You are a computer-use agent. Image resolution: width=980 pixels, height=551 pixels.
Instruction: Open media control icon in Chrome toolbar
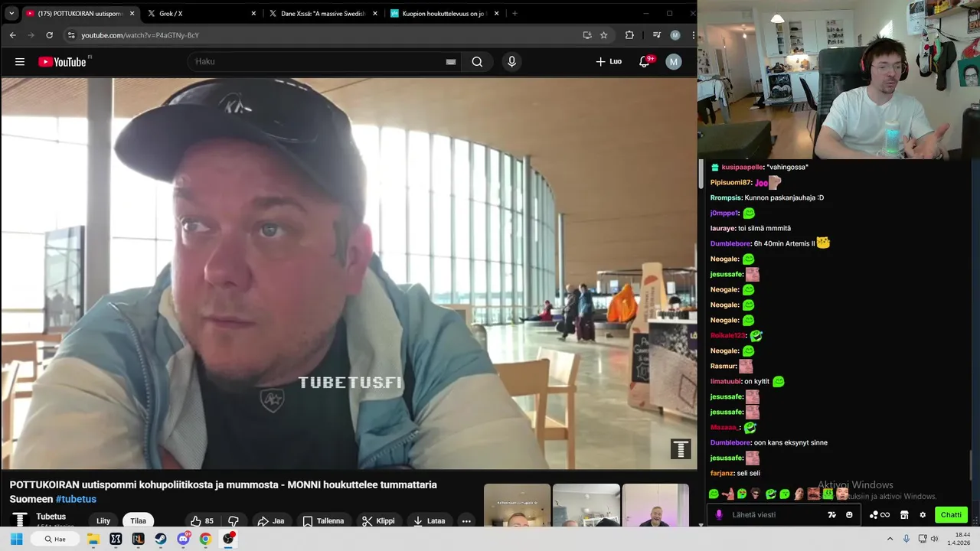(x=656, y=35)
